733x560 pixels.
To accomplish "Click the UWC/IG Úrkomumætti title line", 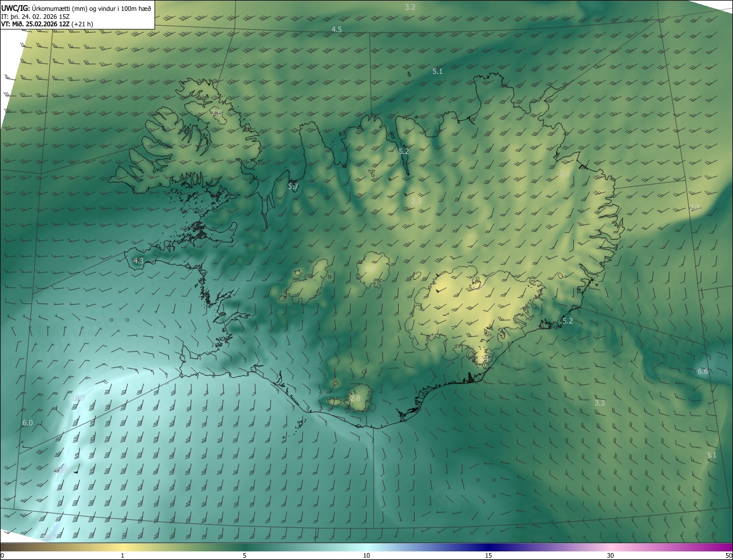I will coord(76,7).
